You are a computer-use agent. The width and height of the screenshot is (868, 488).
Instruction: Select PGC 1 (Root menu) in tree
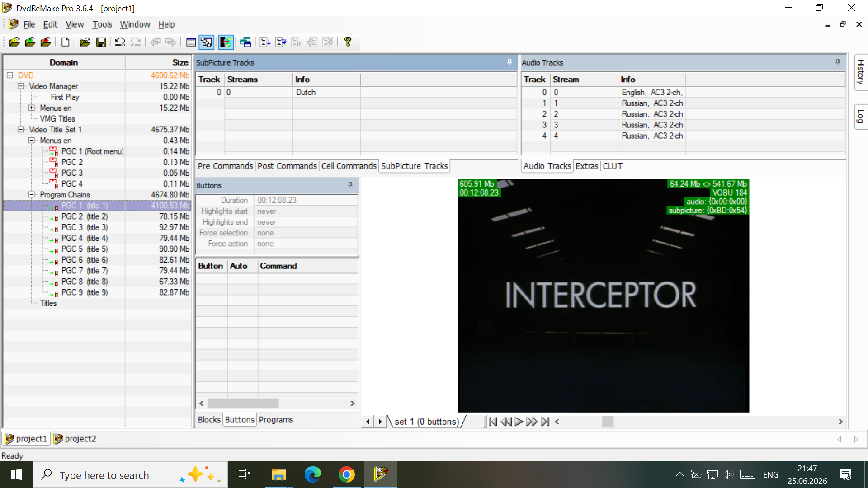point(92,151)
